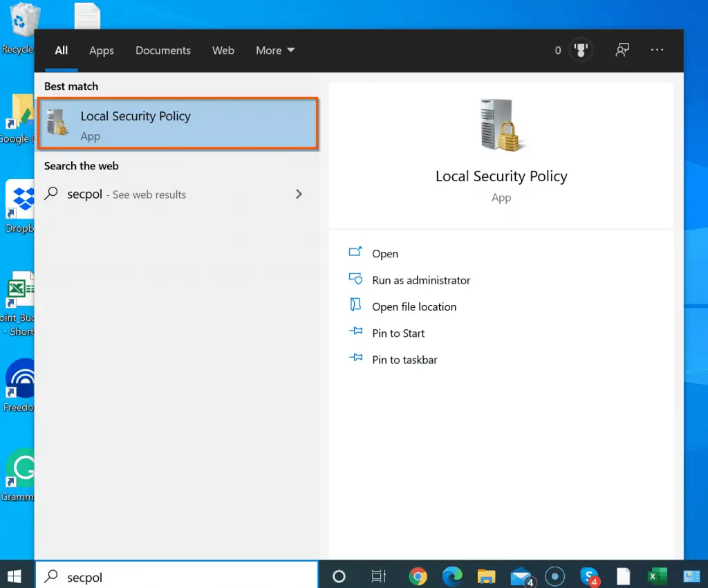Expand the More filter dropdown
Screen dimensions: 708x588
click(274, 50)
